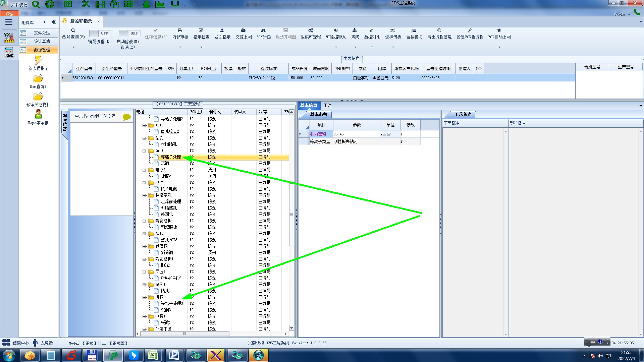
Task: Click the 内部审核 printer icon
Action: [180, 31]
